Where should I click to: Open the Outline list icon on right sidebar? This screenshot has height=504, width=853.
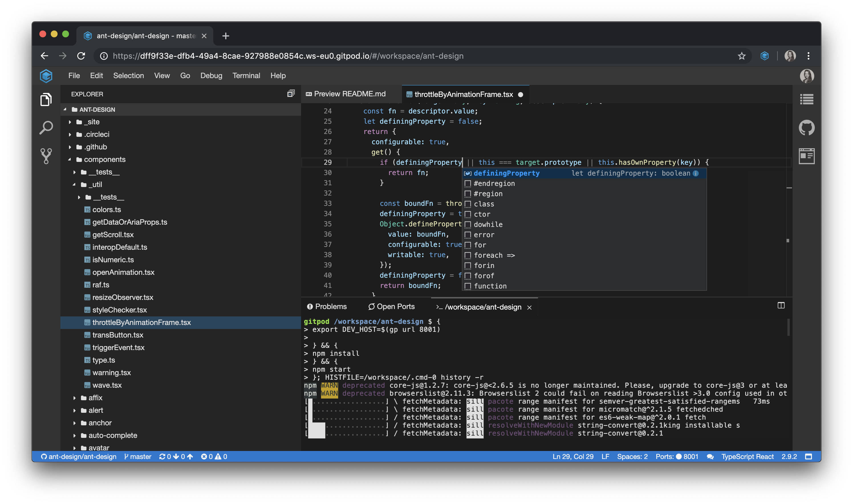[807, 99]
